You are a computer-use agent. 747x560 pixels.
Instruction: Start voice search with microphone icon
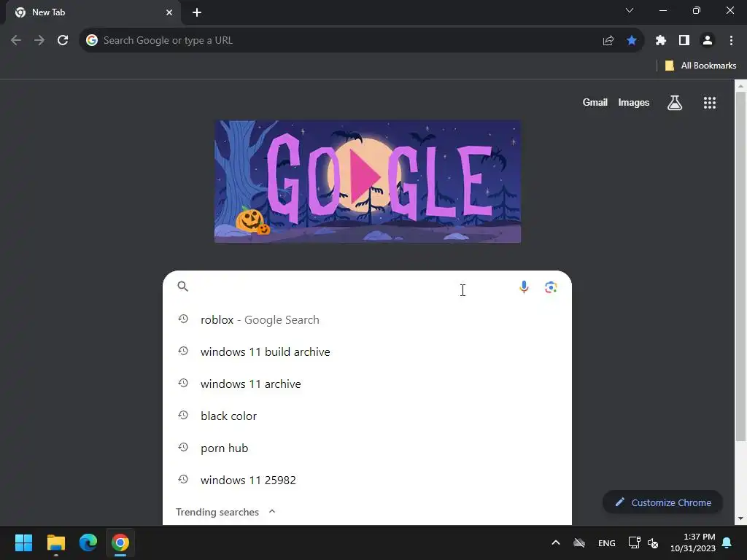[x=524, y=287]
